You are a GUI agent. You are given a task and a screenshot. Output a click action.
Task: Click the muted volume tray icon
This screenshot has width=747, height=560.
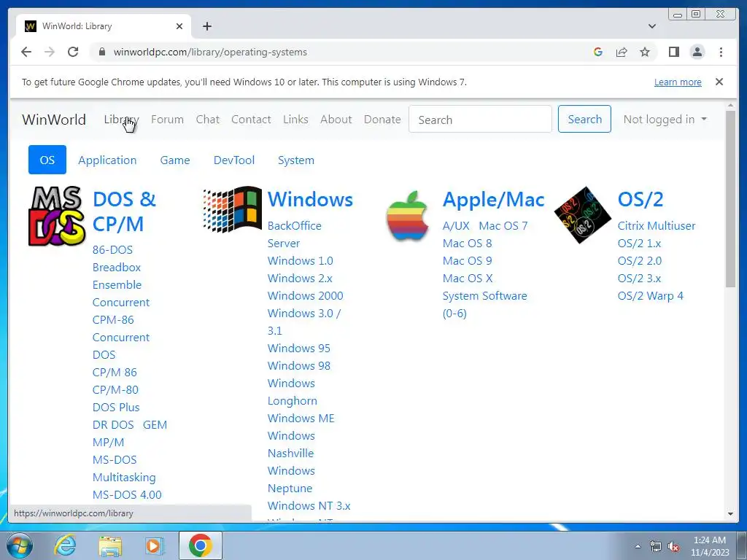coord(673,547)
